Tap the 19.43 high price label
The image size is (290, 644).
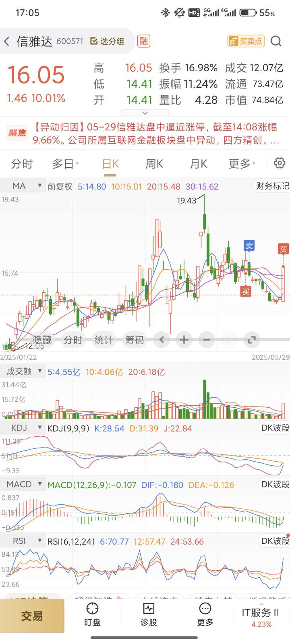click(186, 200)
